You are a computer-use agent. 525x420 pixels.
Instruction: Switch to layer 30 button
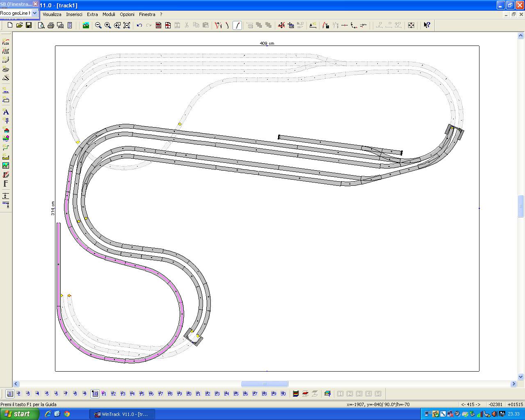(x=283, y=394)
